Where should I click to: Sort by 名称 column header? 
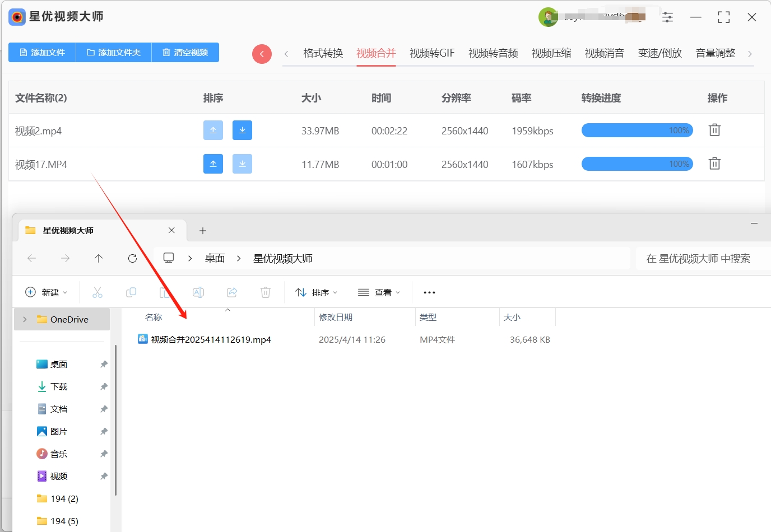coord(154,317)
